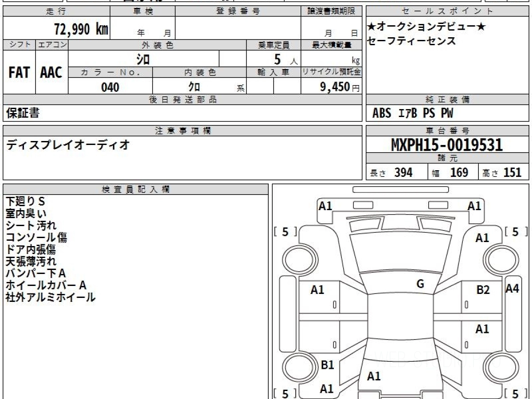The image size is (532, 399).
Task: Select the interior color value クロ
Action: coord(194,87)
